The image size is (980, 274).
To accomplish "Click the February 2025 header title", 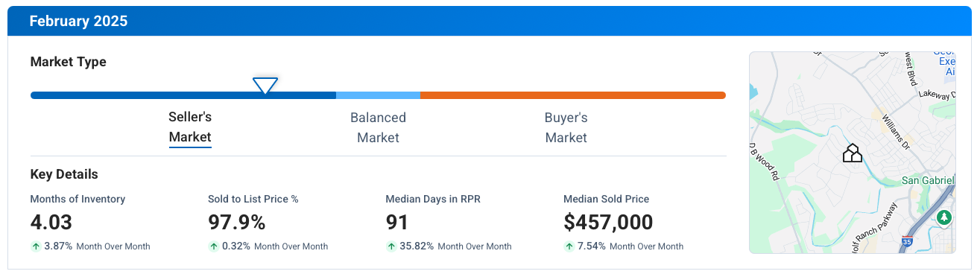I will click(78, 22).
